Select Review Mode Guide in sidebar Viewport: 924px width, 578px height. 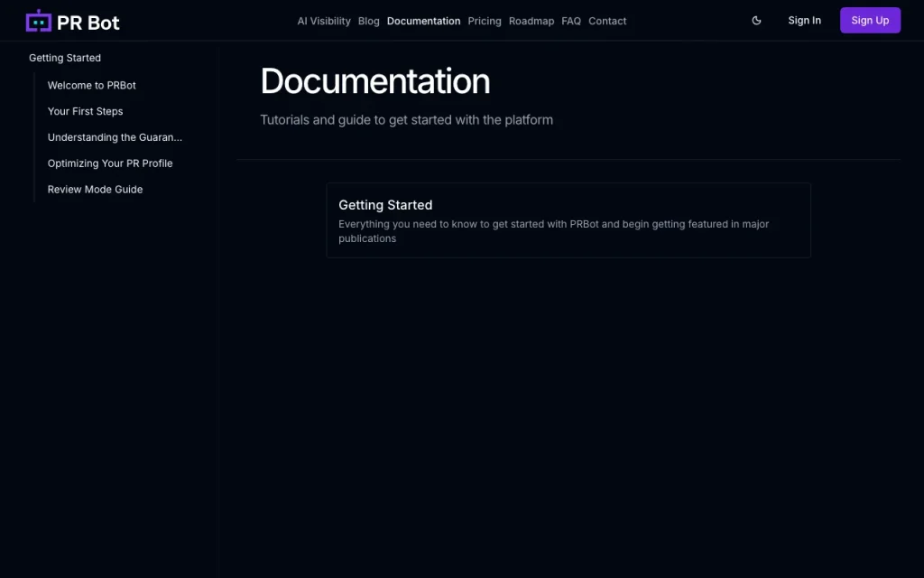96,190
